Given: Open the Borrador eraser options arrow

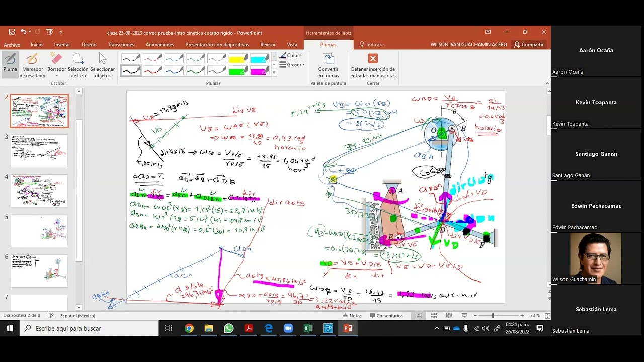Looking at the screenshot, I should click(57, 76).
